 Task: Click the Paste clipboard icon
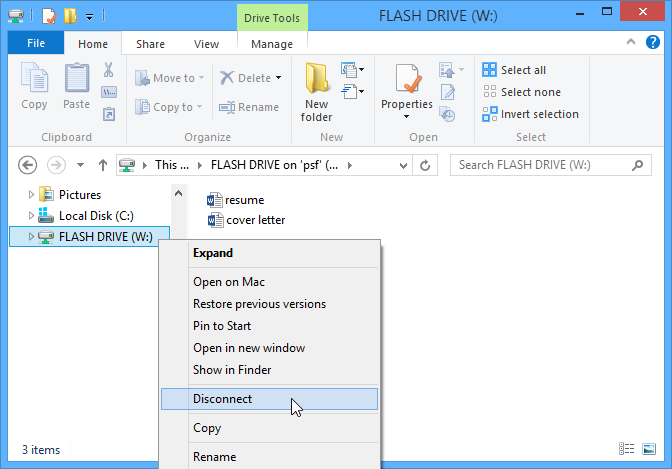77,77
